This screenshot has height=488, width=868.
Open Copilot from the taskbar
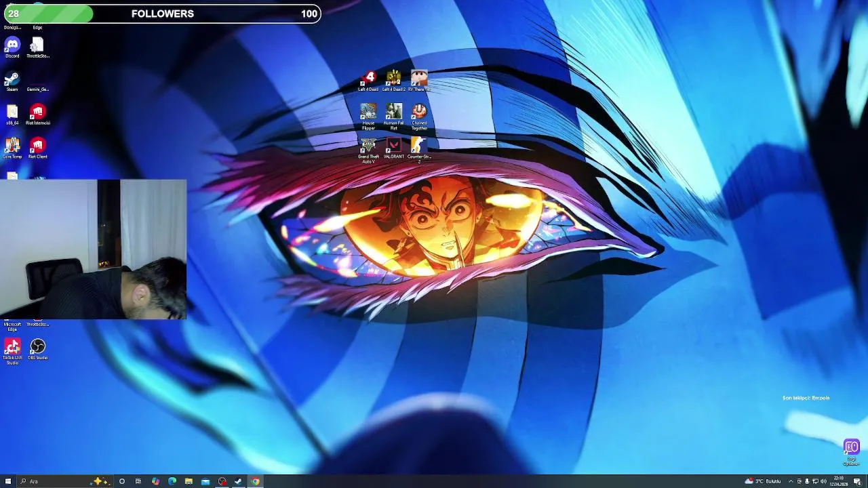tap(156, 481)
